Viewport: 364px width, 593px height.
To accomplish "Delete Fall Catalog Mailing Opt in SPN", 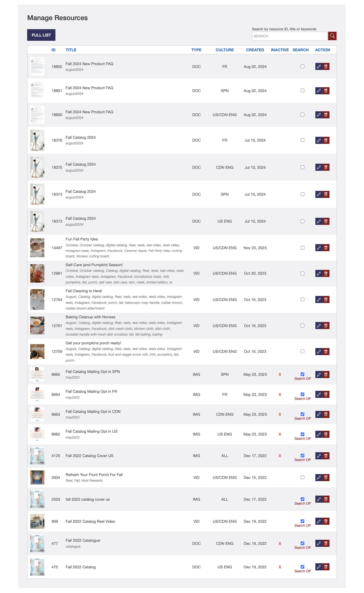I will tap(326, 375).
